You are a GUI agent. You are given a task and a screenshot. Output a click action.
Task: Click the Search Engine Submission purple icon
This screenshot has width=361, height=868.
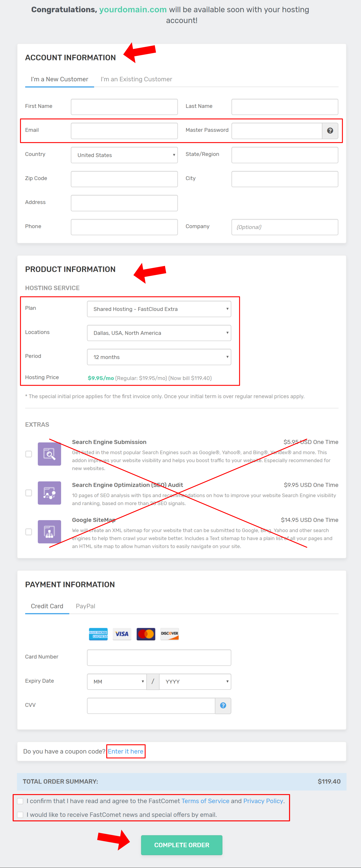coord(49,454)
